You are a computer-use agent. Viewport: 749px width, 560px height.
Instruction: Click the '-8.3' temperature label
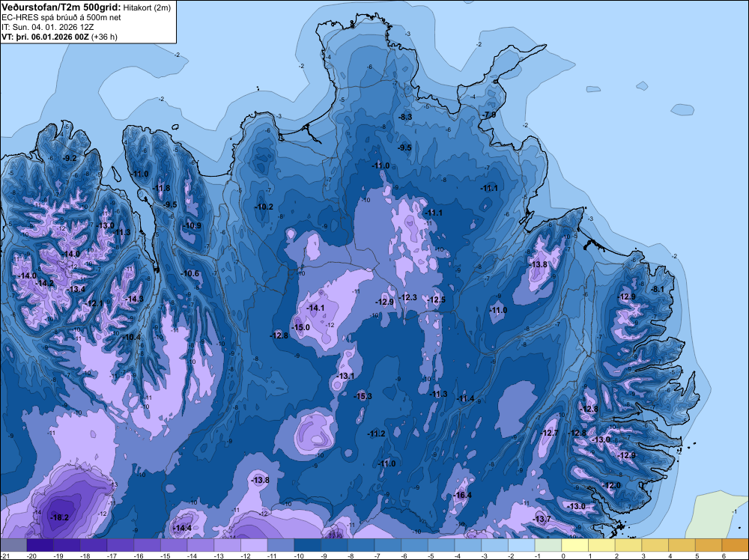[405, 117]
